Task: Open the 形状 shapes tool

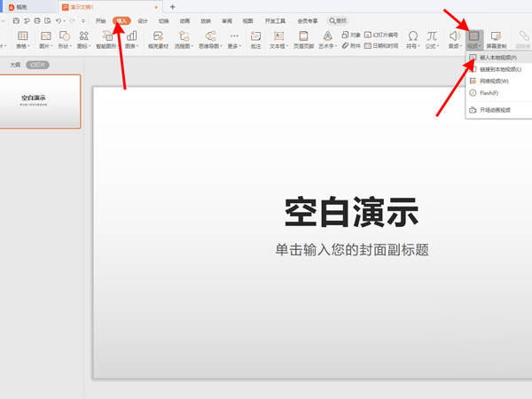Action: [65, 35]
